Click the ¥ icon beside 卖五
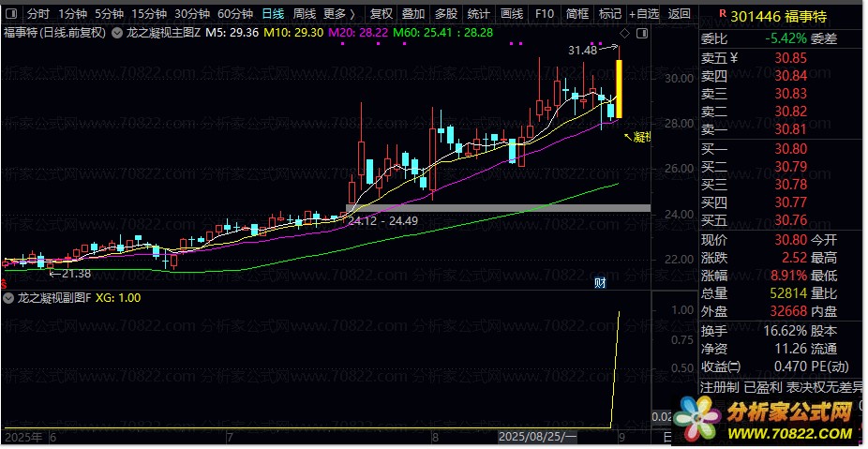This screenshot has width=868, height=449. tap(734, 57)
